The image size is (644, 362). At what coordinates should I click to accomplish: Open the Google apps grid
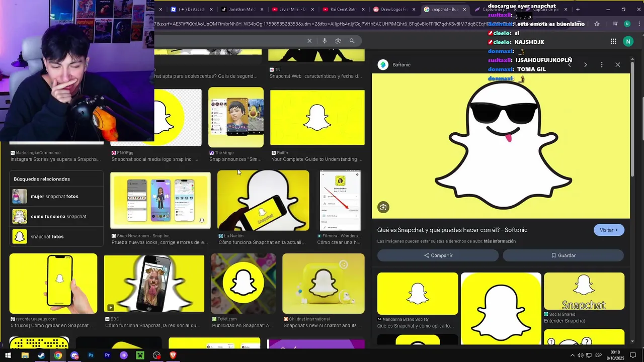tap(613, 41)
